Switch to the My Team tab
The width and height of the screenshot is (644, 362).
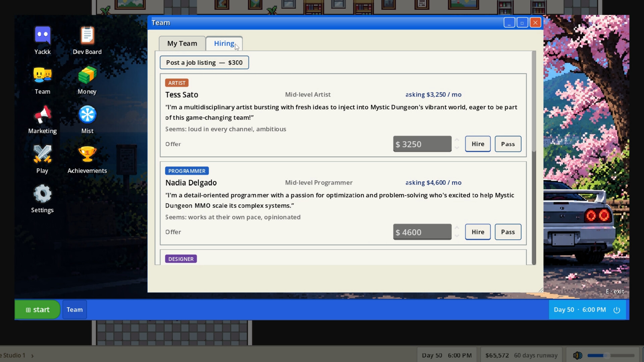click(182, 44)
